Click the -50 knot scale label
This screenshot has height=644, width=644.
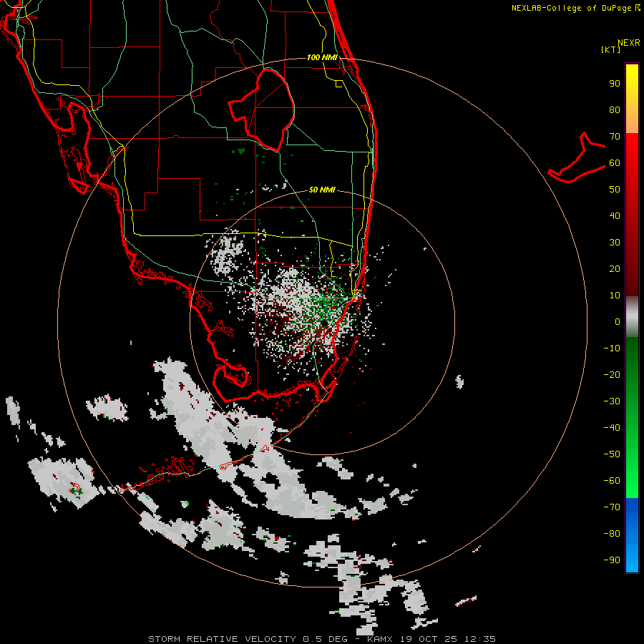[x=612, y=454]
